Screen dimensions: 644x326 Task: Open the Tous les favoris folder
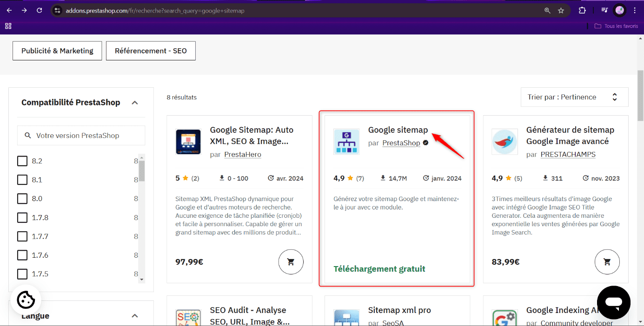pyautogui.click(x=616, y=26)
